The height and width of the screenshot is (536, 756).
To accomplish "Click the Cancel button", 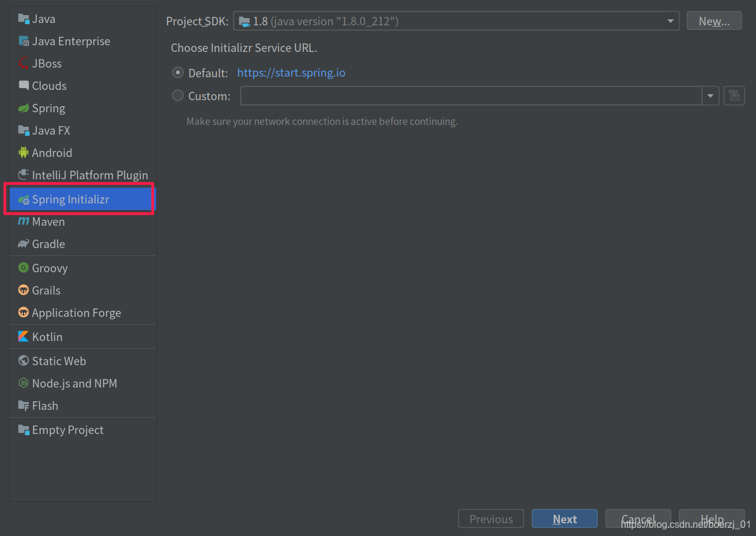I will pyautogui.click(x=638, y=519).
